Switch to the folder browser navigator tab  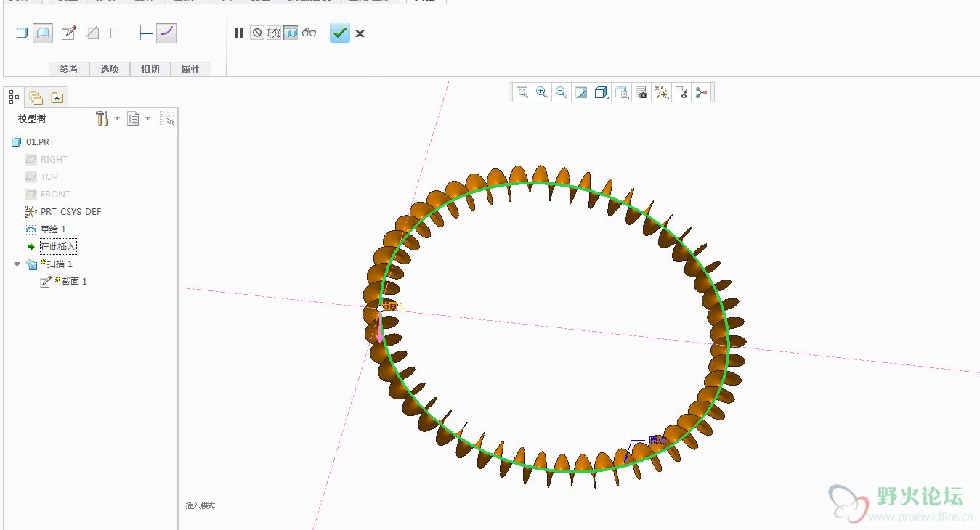point(36,97)
